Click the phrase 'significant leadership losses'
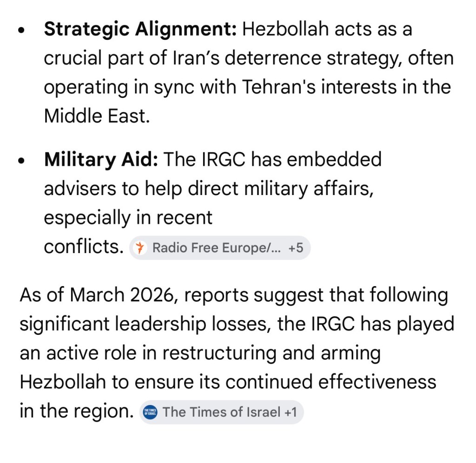Screen dimensions: 476x463 (141, 324)
